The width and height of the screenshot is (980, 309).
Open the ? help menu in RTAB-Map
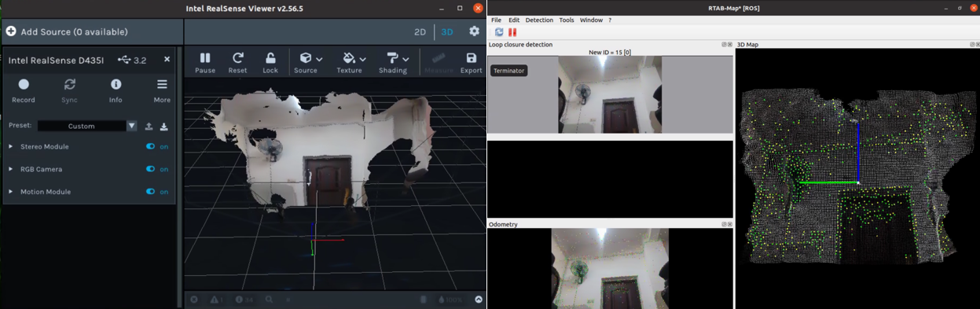pyautogui.click(x=610, y=20)
